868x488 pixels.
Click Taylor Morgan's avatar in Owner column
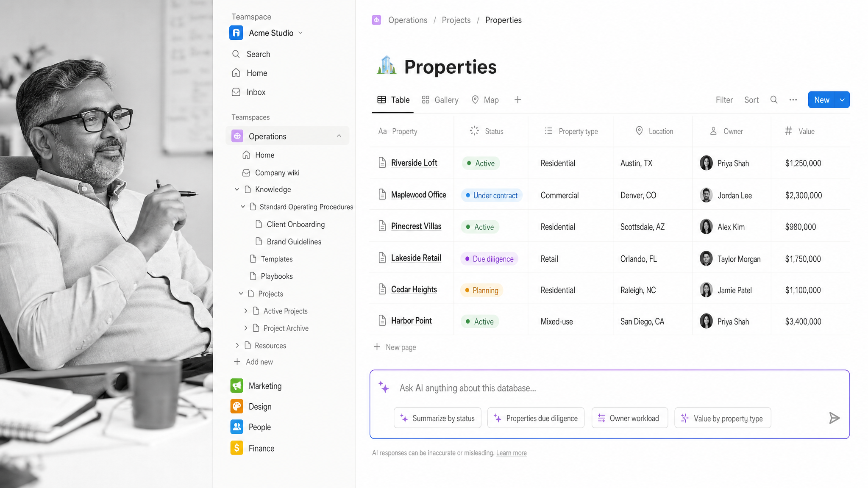tap(706, 258)
